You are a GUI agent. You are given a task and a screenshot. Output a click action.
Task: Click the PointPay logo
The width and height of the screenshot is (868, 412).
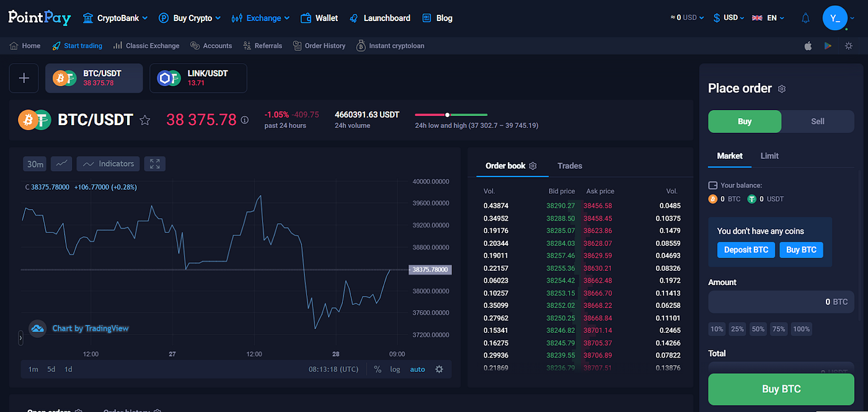click(40, 17)
